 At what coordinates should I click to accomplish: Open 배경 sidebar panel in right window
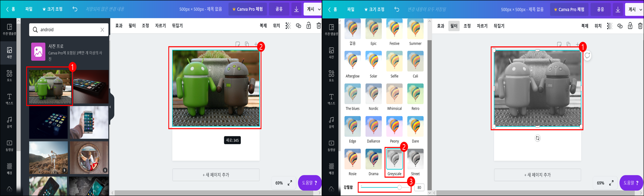pos(331,169)
